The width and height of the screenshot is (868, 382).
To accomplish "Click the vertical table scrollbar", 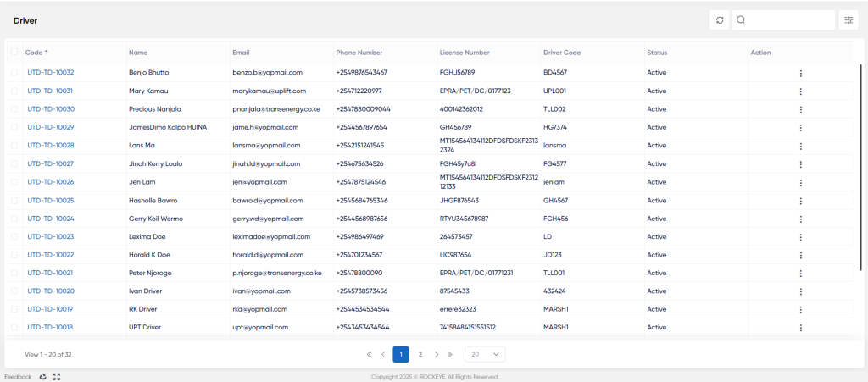I will pyautogui.click(x=860, y=166).
